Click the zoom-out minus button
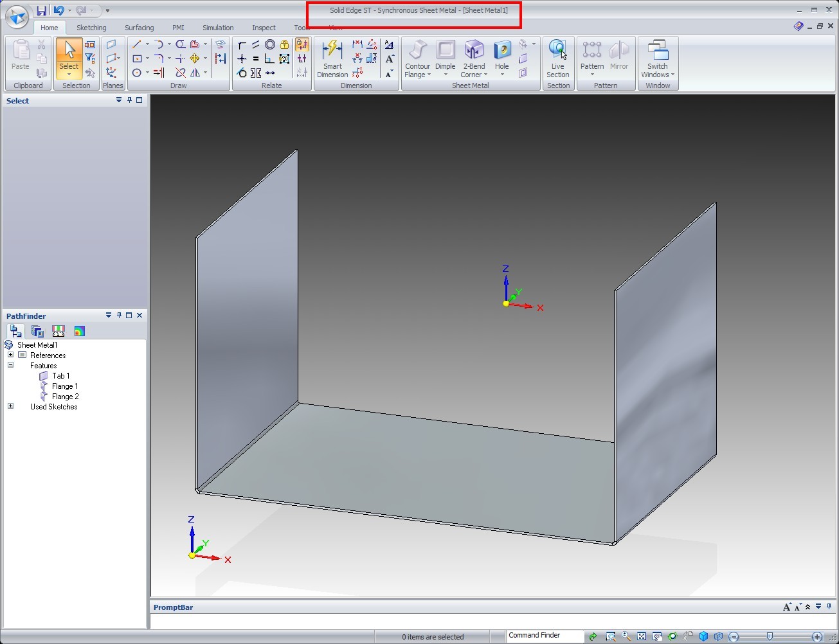Image resolution: width=839 pixels, height=644 pixels. click(x=734, y=637)
